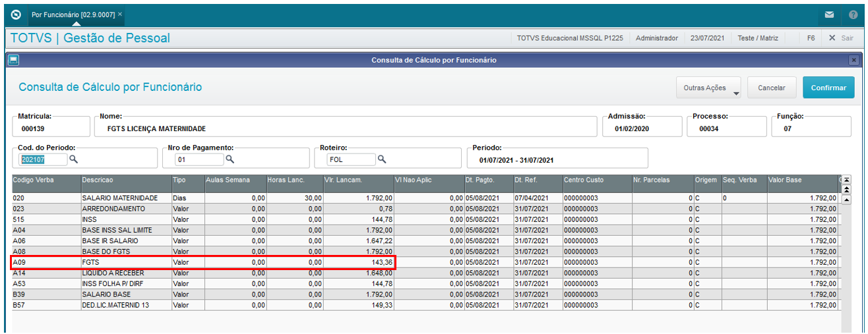Click search magnifier beside Nro de Pagamento

click(x=230, y=159)
